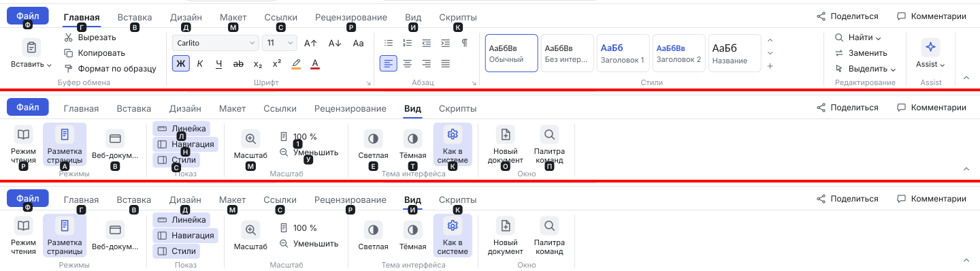Viewport: 980px width, 271px height.
Task: Insert a bulleted list
Action: (389, 43)
